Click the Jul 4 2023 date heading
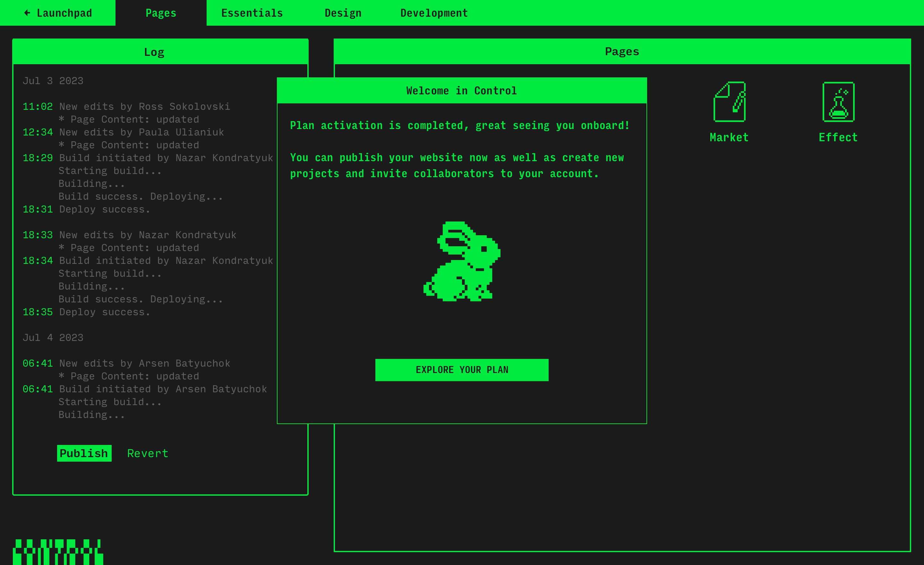 click(x=53, y=338)
